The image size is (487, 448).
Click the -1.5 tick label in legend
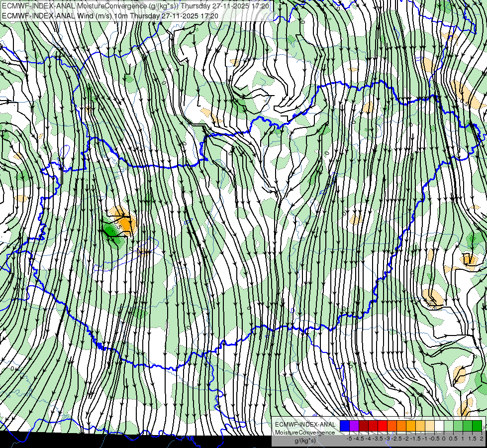pos(415,439)
